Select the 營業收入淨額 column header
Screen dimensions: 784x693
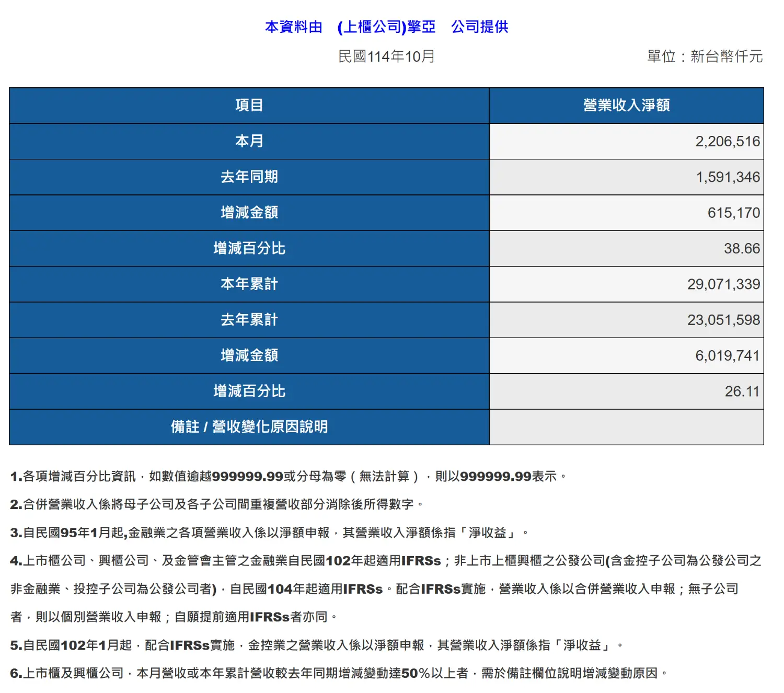click(626, 106)
